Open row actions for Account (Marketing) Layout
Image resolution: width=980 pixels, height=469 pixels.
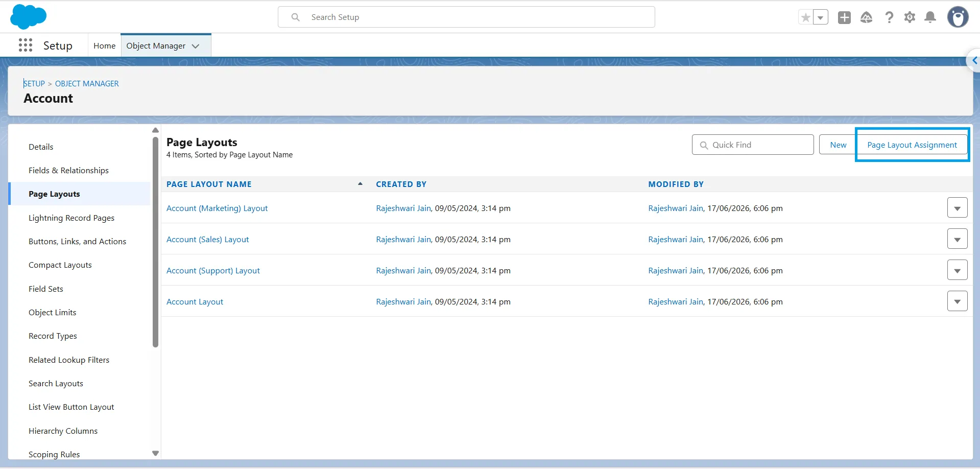pos(957,208)
